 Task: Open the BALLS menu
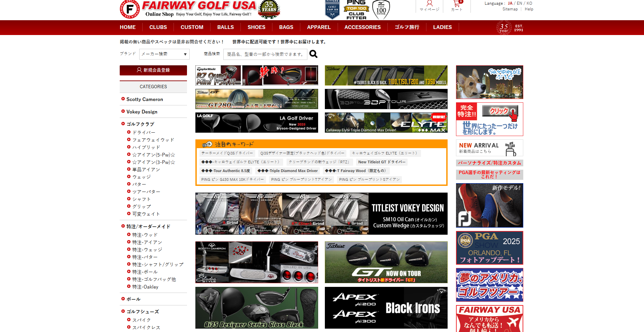[x=225, y=27]
